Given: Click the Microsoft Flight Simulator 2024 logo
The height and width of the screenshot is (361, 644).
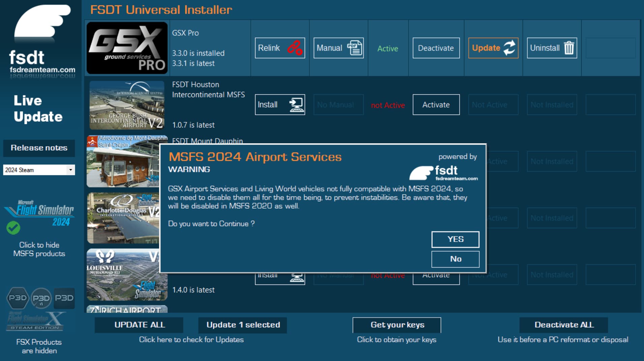Looking at the screenshot, I should (x=40, y=213).
